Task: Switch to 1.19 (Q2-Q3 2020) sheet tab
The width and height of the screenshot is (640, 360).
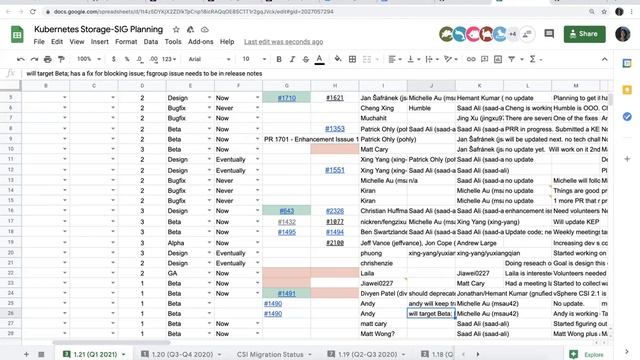Action: pos(367,354)
